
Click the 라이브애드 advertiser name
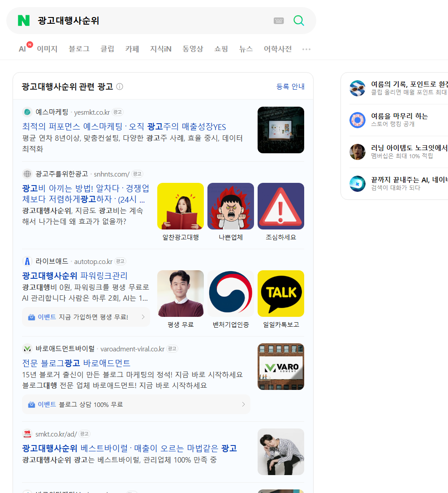coord(52,261)
